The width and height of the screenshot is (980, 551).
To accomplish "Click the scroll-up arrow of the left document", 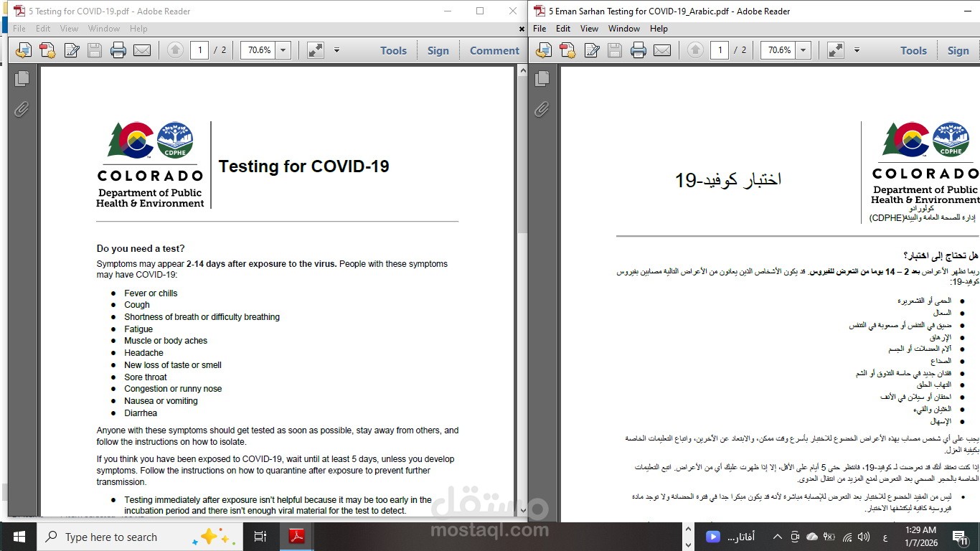I will (x=522, y=70).
